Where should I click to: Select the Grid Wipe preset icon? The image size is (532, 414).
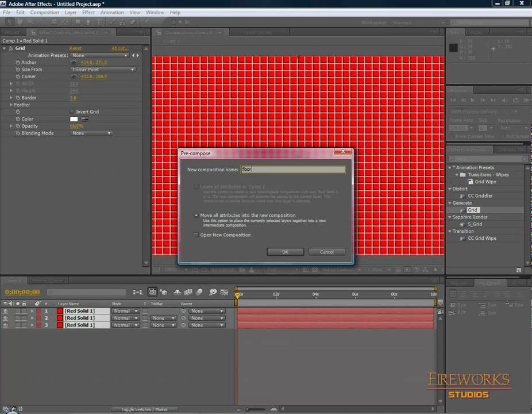471,182
